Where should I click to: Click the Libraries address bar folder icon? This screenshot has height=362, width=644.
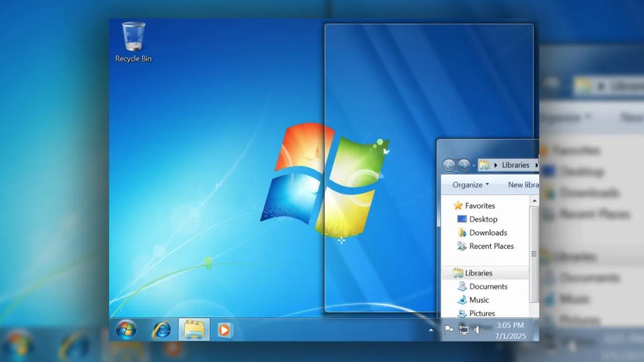pyautogui.click(x=485, y=165)
